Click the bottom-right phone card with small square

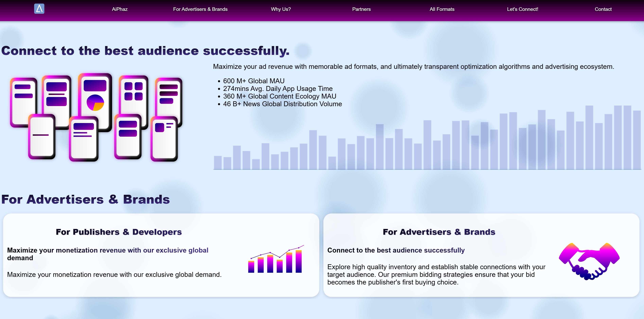(164, 139)
